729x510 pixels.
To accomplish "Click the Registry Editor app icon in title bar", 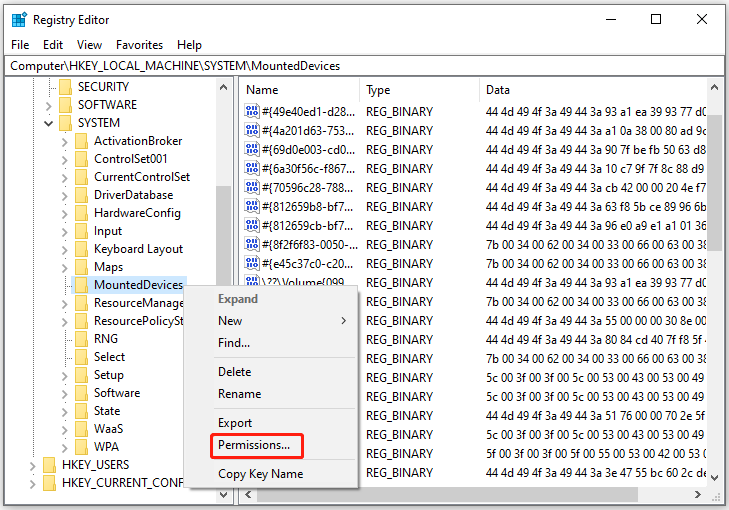I will (19, 20).
